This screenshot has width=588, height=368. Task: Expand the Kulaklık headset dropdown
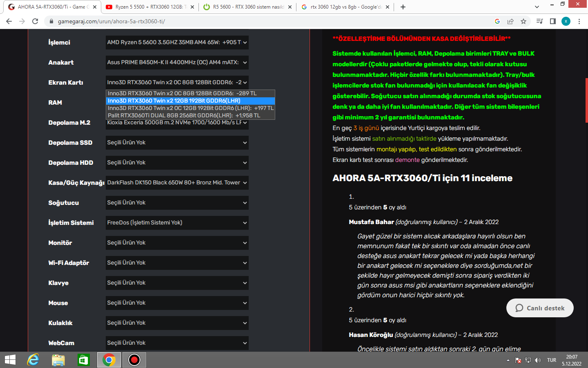coord(177,323)
